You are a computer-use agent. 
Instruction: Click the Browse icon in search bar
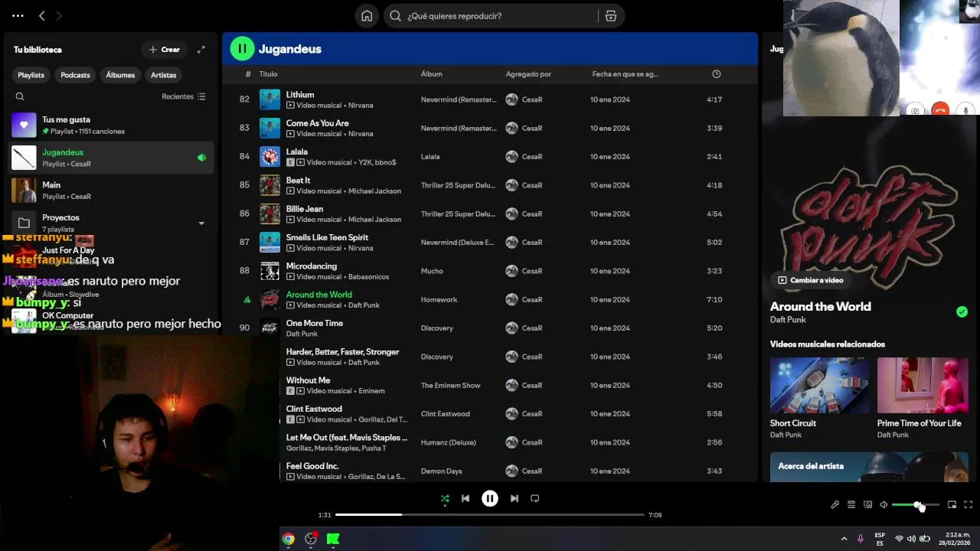pos(610,16)
